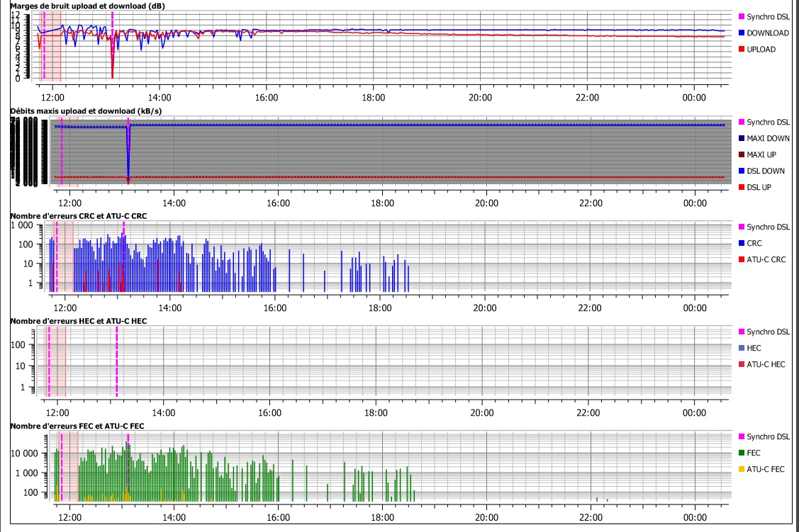Click the 'Débits maxis upload et download' title
799x532 pixels.
(x=84, y=111)
